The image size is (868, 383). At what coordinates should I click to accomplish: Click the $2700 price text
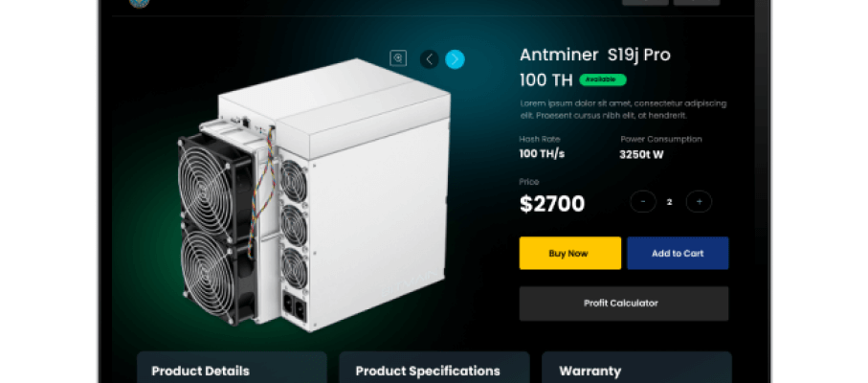point(552,204)
